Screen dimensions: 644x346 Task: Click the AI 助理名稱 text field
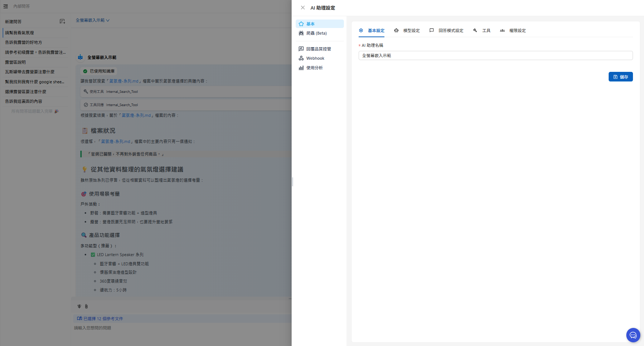[495, 56]
